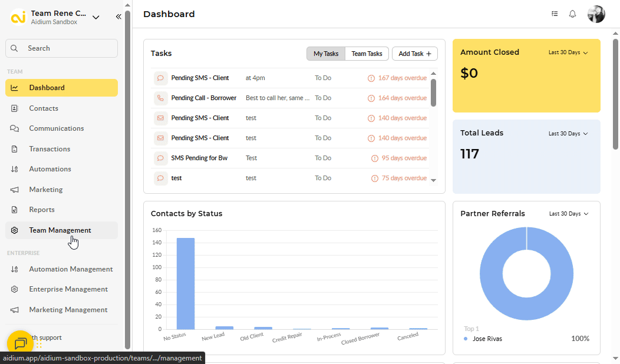This screenshot has height=364, width=620.
Task: Click the Reports sidebar icon
Action: click(x=15, y=210)
